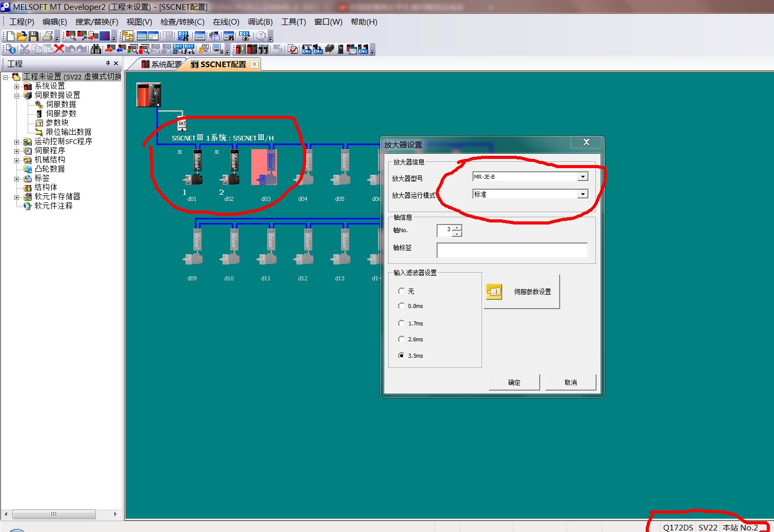Open the 放大器型号 MR-JE-B dropdown

[x=583, y=177]
